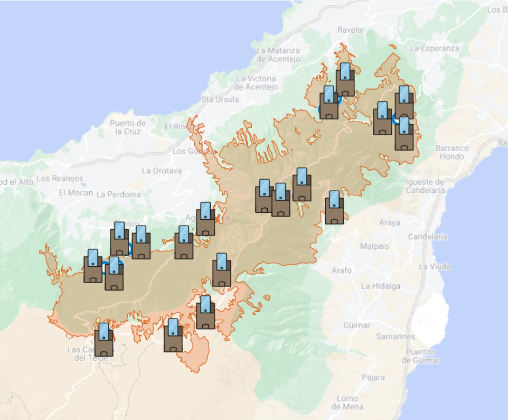Viewport: 508px width, 420px height.
Task: Click the Puerto de la Cruz label
Action: pyautogui.click(x=127, y=127)
